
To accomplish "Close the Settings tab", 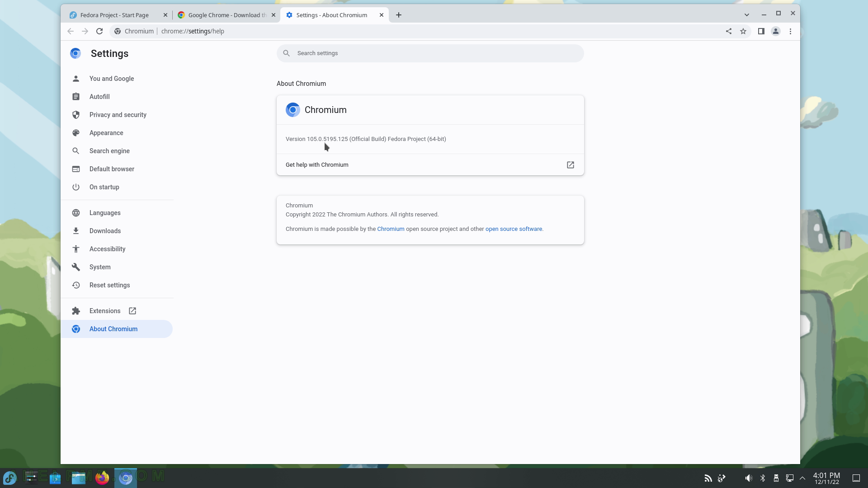I will (x=382, y=15).
